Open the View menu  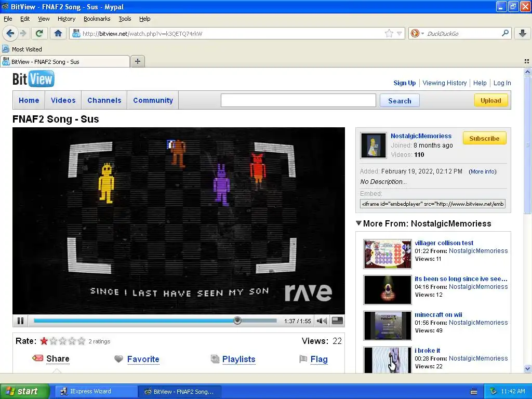[x=44, y=19]
